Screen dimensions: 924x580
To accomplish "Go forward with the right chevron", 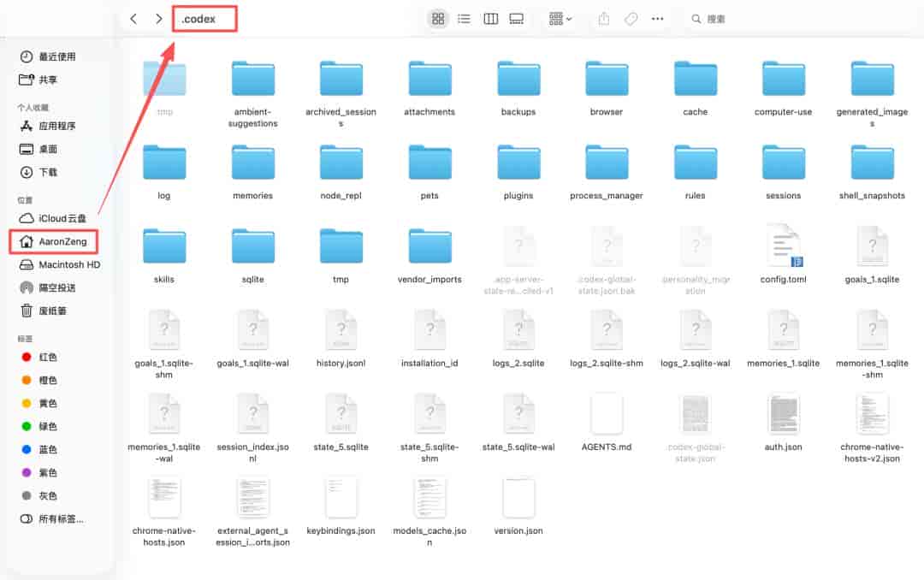I will coord(158,19).
